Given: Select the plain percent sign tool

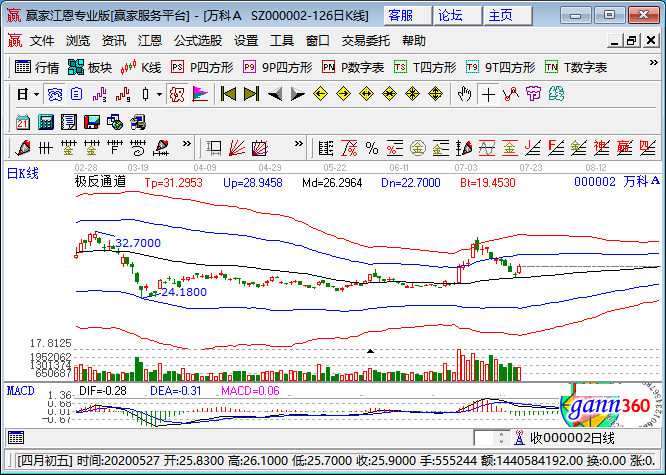Looking at the screenshot, I should [x=372, y=148].
